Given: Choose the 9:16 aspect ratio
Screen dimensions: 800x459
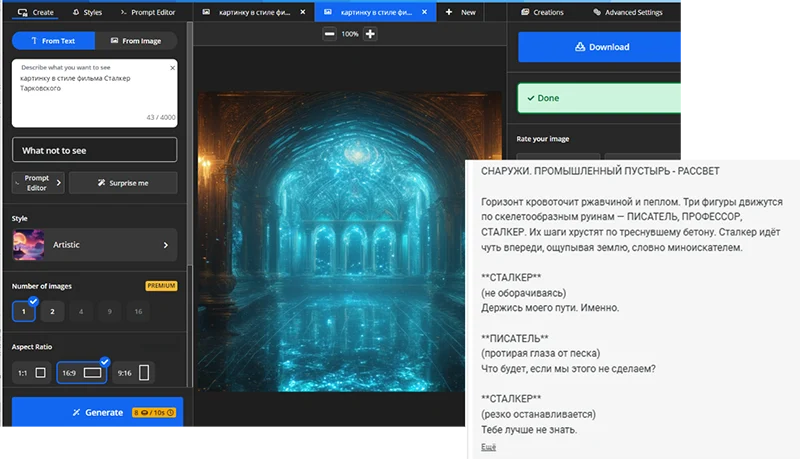Looking at the screenshot, I should coord(133,373).
